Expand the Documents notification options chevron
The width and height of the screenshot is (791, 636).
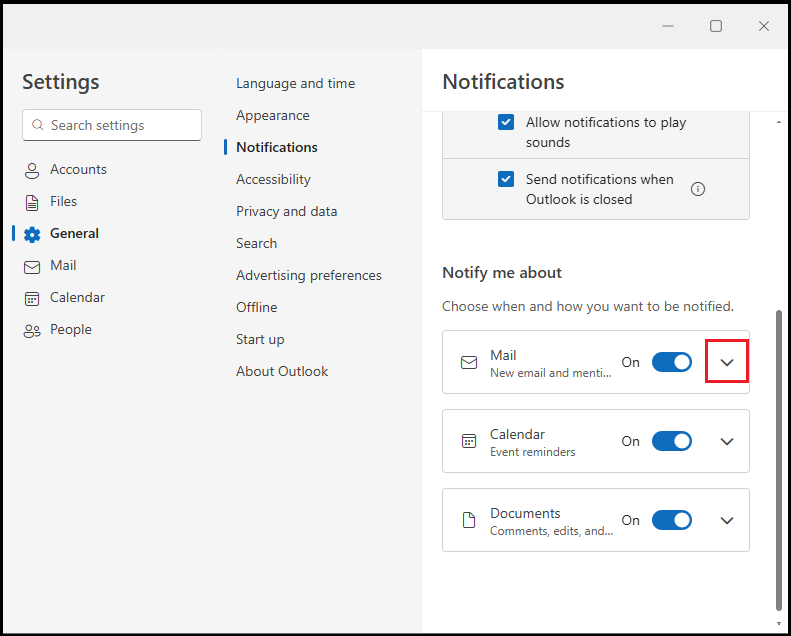pos(727,520)
